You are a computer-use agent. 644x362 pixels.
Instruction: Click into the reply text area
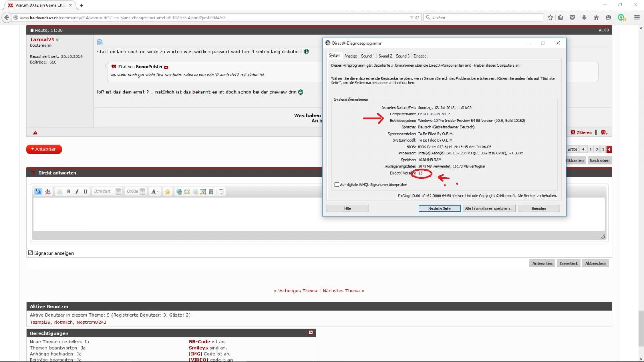tap(319, 214)
